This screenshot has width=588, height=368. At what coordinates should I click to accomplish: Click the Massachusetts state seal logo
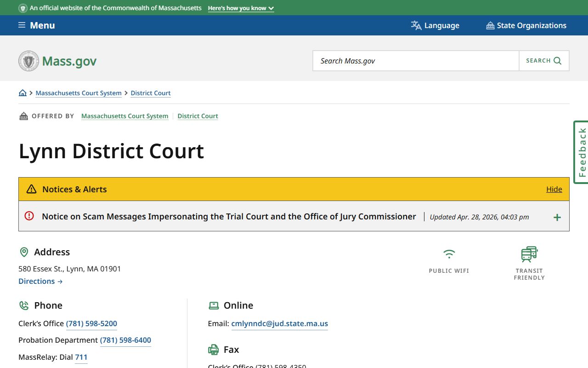[28, 61]
